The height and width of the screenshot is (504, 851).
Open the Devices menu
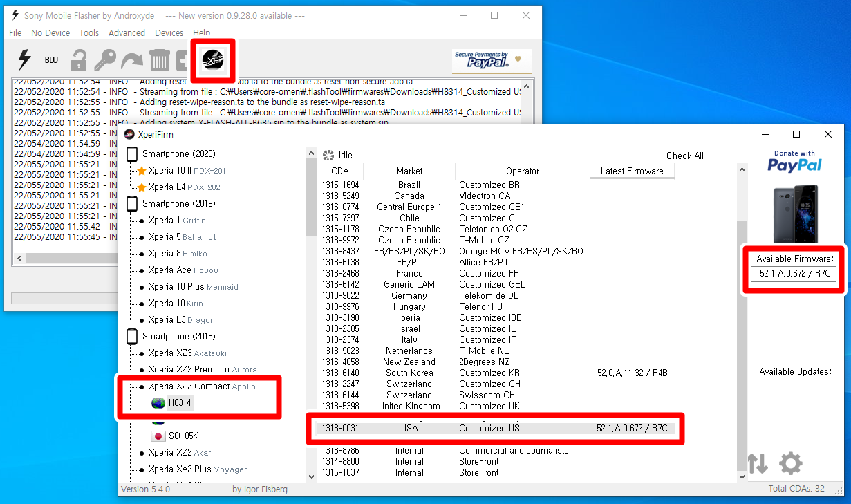169,32
